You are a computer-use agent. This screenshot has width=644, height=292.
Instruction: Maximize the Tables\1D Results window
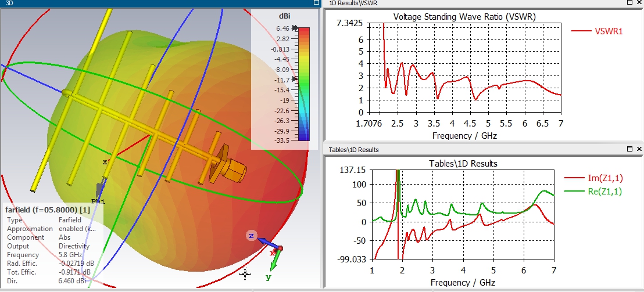tap(631, 150)
